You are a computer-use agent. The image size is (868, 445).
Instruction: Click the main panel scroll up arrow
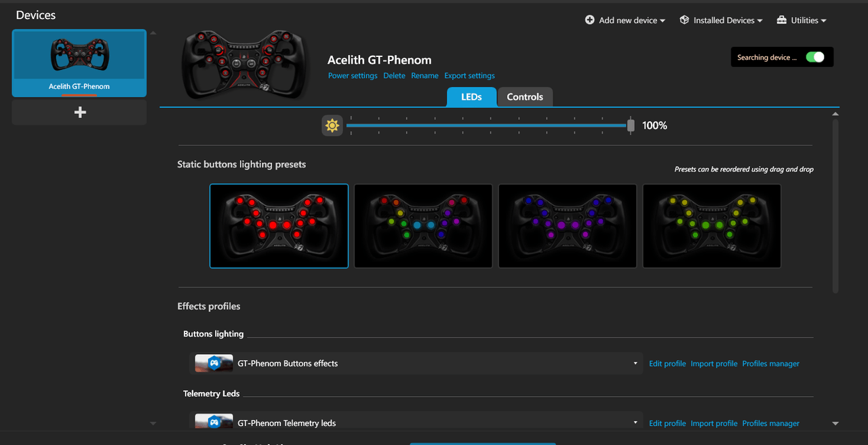835,114
